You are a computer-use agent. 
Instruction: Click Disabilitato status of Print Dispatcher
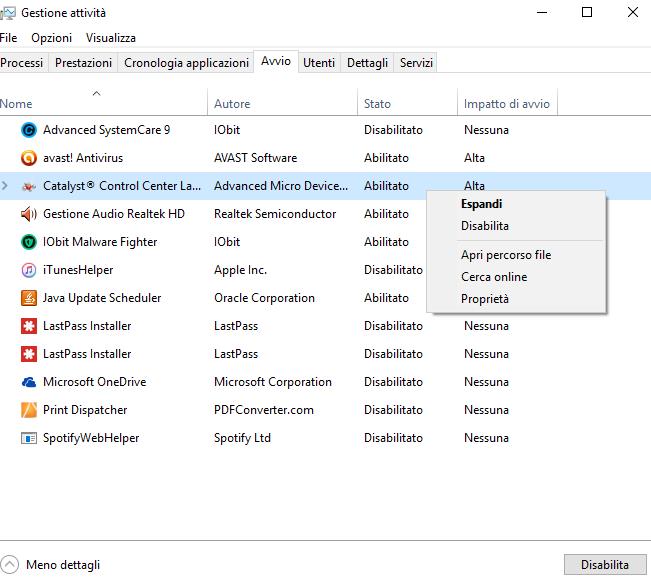tap(393, 410)
